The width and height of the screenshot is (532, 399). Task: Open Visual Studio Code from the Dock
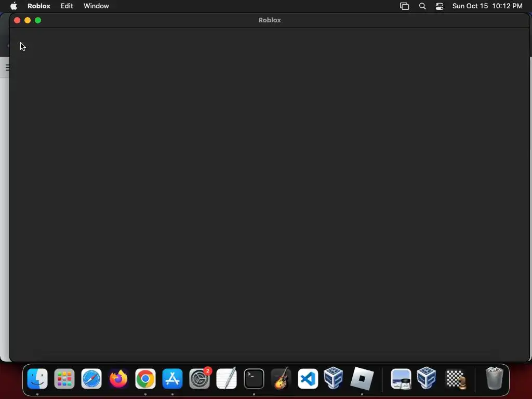[308, 379]
